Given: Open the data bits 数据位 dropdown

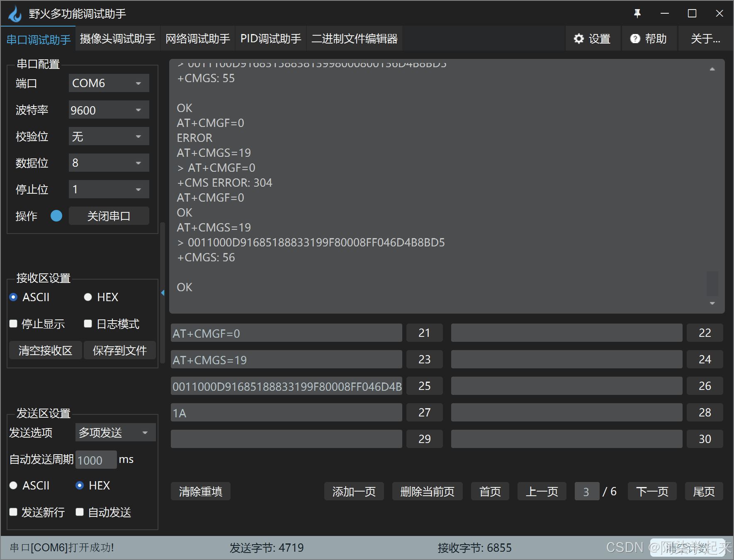Looking at the screenshot, I should (x=109, y=163).
